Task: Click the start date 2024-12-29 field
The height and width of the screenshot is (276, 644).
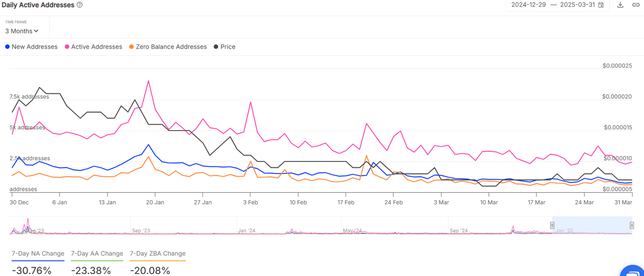Action: pyautogui.click(x=528, y=5)
